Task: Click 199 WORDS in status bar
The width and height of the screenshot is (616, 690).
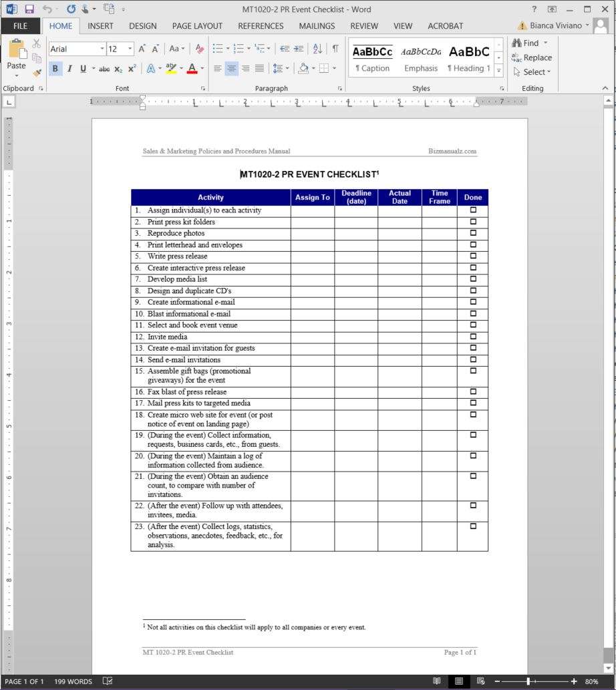Action: coord(73,681)
